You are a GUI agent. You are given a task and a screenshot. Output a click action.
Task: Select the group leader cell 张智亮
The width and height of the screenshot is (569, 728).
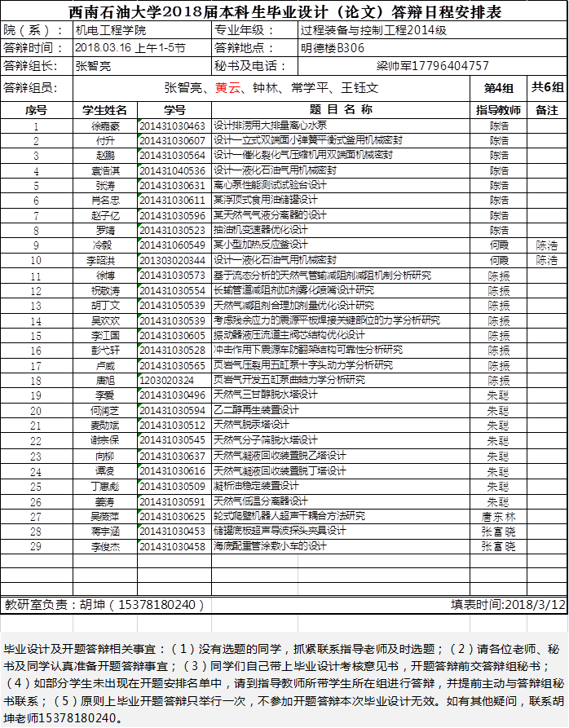point(142,66)
